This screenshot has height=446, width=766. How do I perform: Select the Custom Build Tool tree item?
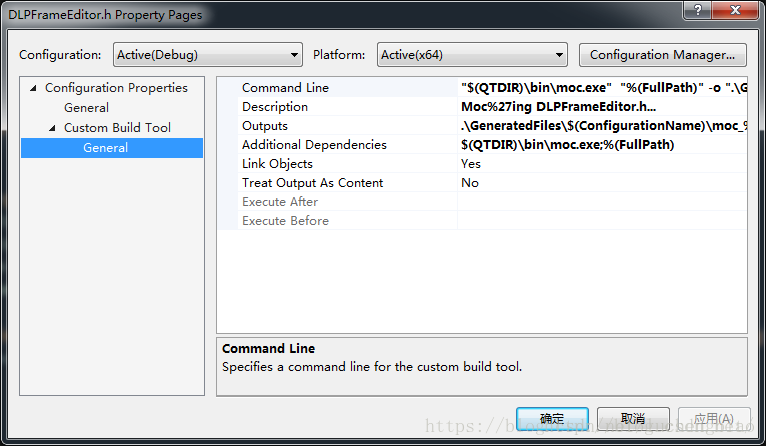click(117, 128)
